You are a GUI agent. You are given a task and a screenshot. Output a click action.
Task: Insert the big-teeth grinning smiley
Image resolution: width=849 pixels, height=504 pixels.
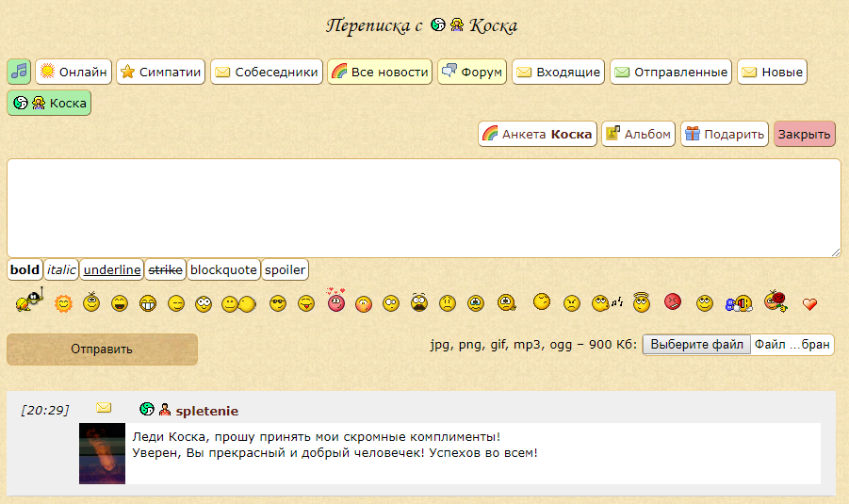(x=148, y=303)
